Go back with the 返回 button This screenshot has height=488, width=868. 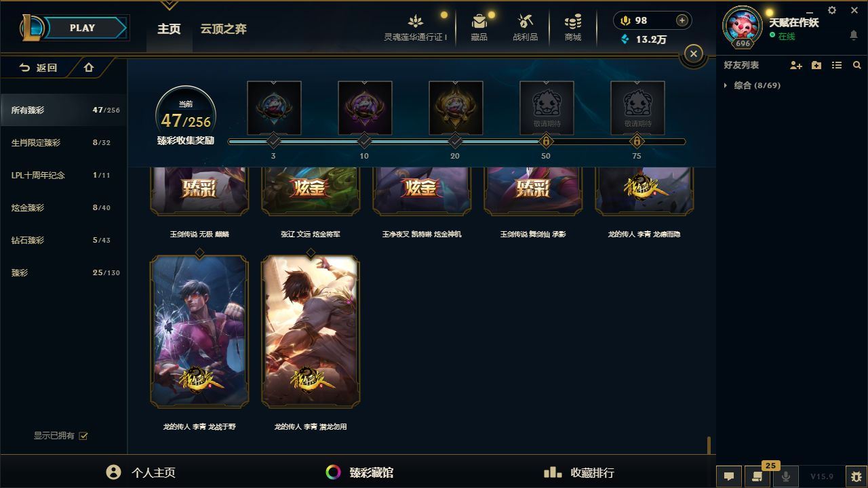pyautogui.click(x=39, y=68)
